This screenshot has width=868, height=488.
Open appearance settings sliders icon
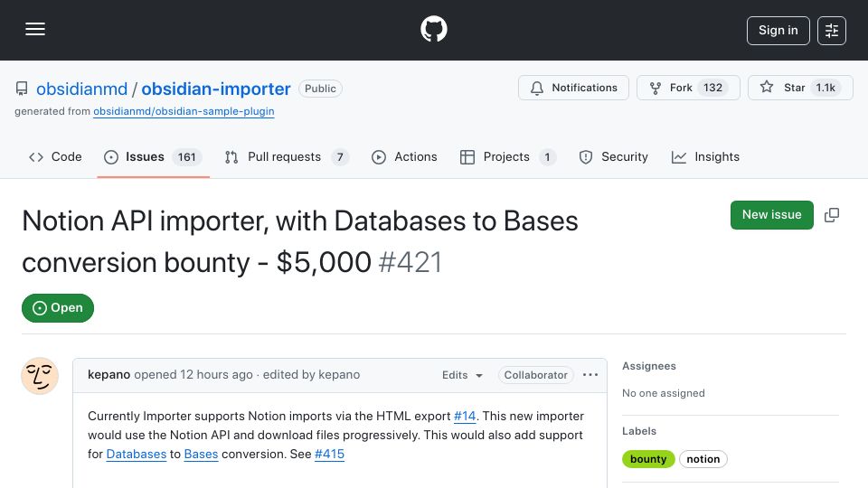point(832,31)
